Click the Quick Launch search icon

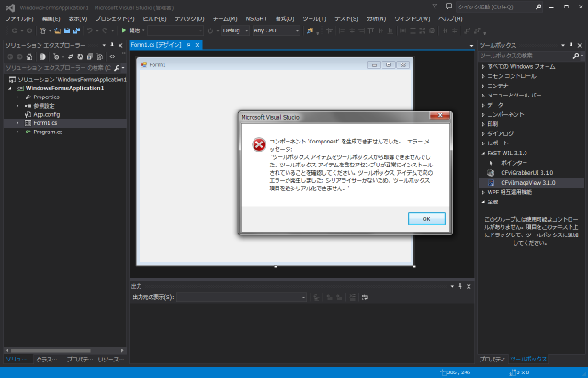tap(538, 6)
